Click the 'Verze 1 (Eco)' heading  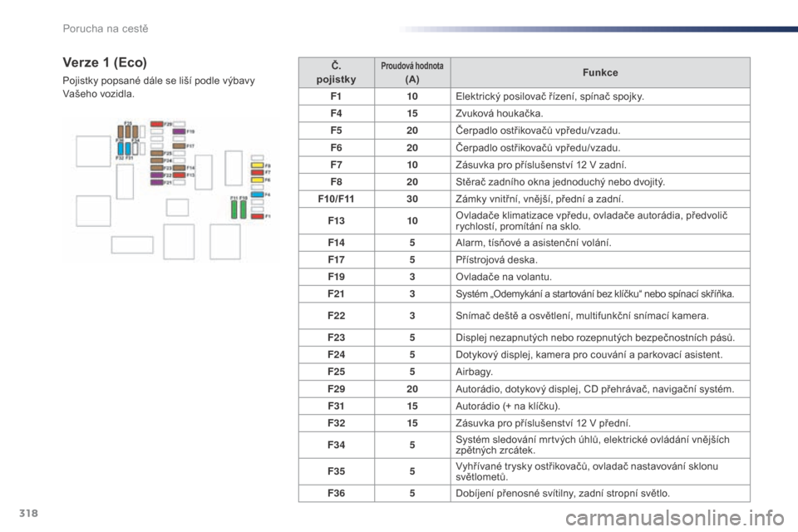105,62
